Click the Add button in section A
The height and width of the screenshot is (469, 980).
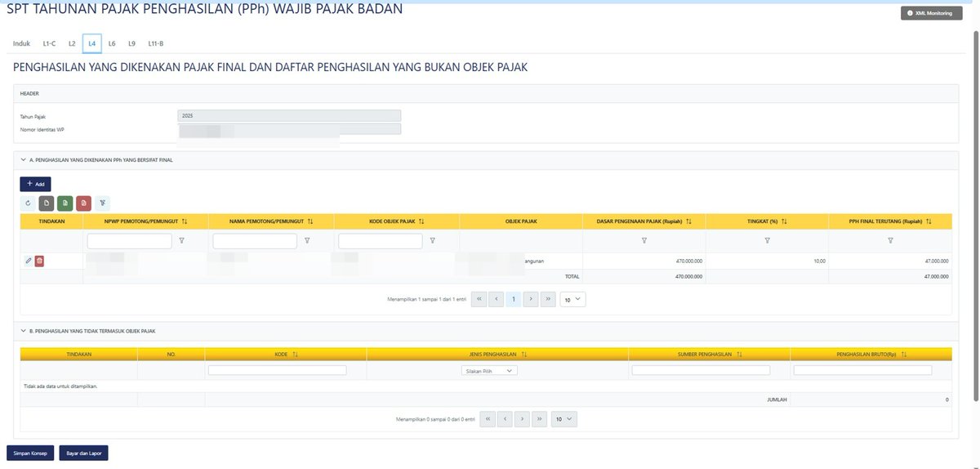pyautogui.click(x=35, y=184)
